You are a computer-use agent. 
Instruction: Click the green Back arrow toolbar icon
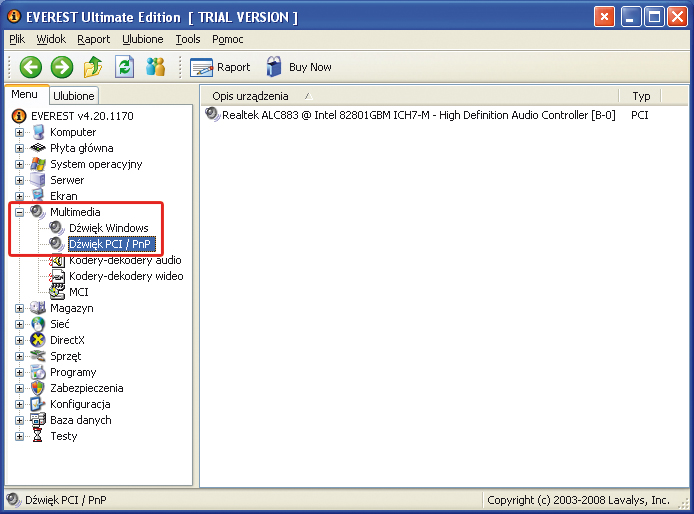pyautogui.click(x=31, y=67)
